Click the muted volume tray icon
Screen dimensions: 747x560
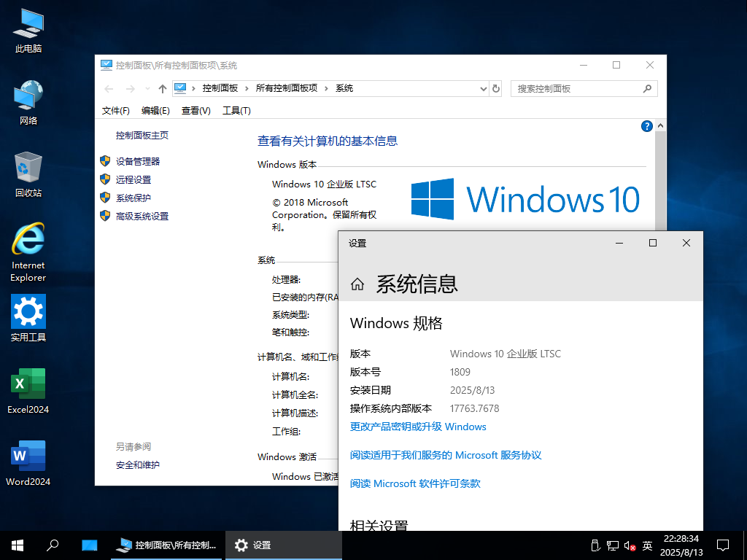pyautogui.click(x=630, y=545)
